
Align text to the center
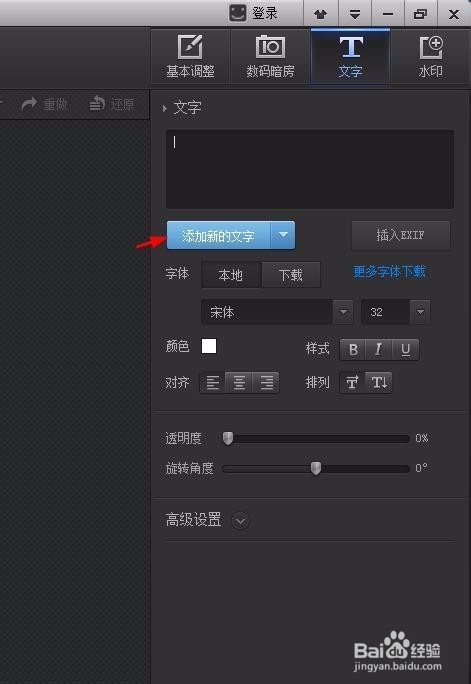coord(239,383)
